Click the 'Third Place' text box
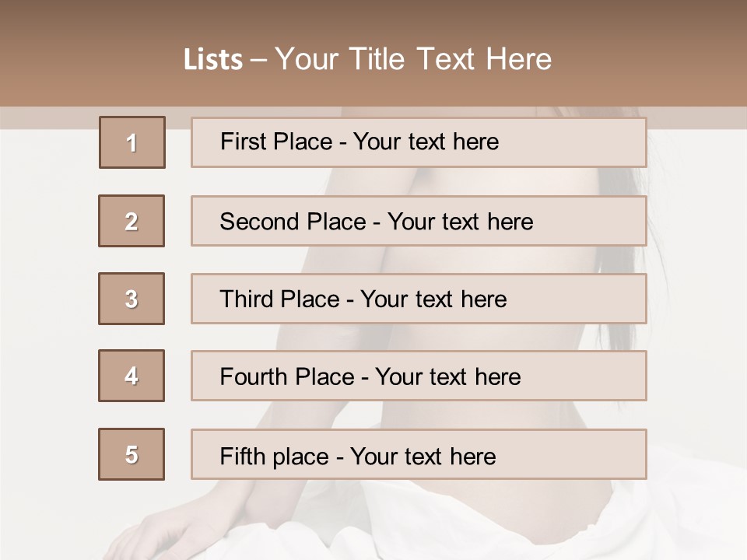This screenshot has width=747, height=560. pos(419,299)
